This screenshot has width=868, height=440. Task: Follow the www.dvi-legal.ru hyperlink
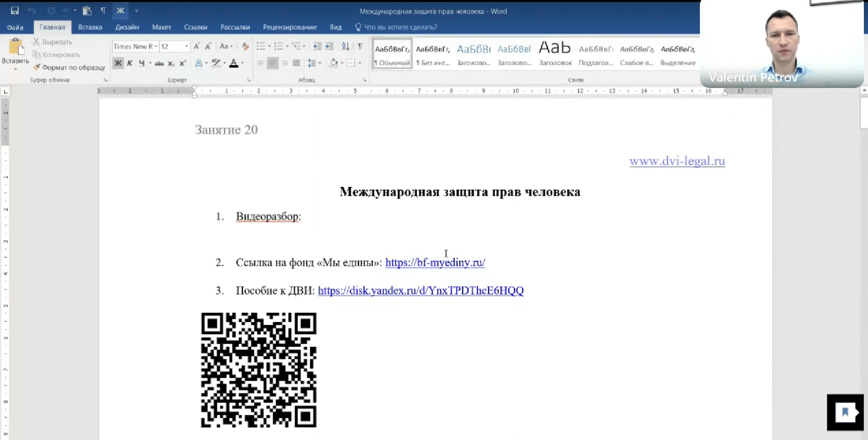(x=677, y=161)
